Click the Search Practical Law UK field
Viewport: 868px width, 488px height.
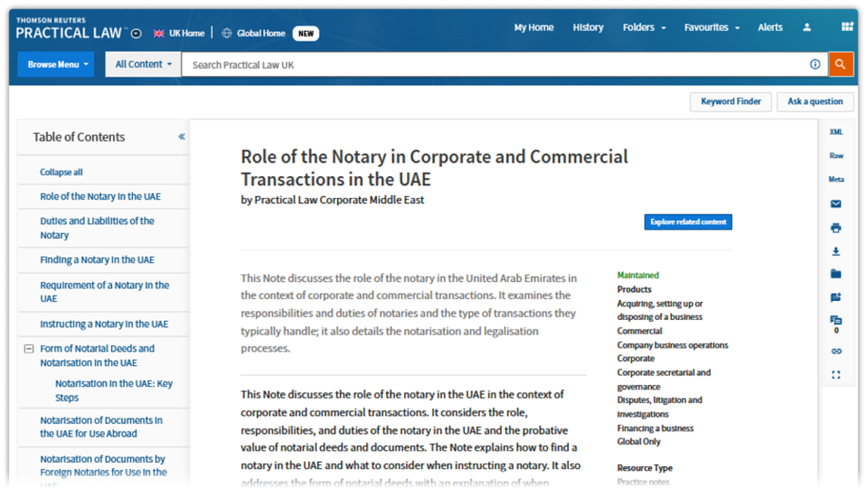tap(495, 65)
